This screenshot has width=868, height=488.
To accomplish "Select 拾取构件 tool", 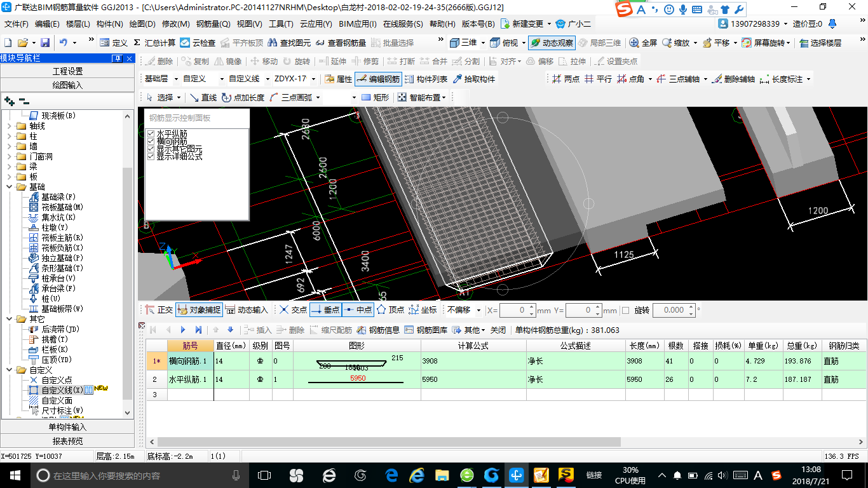I will [x=474, y=79].
